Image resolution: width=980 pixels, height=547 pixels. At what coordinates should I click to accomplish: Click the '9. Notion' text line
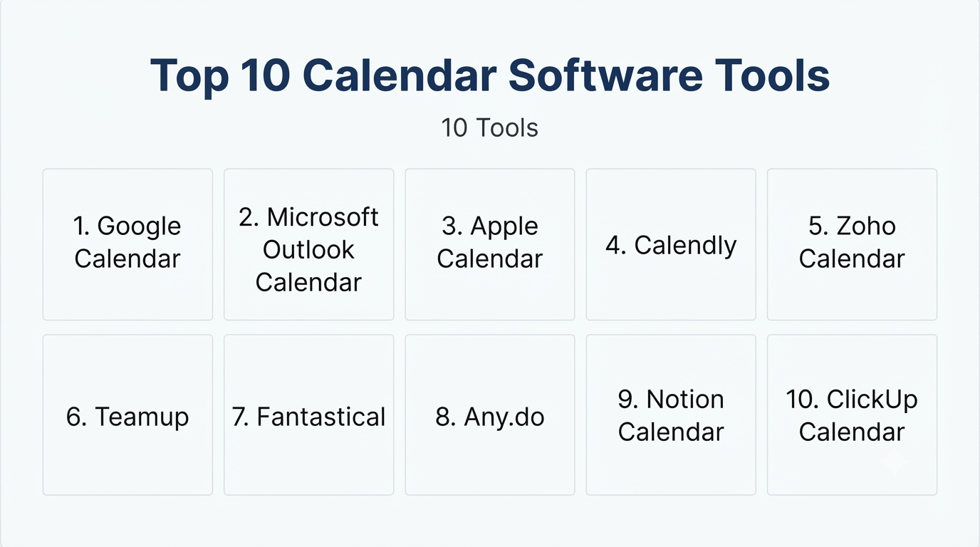tap(671, 399)
